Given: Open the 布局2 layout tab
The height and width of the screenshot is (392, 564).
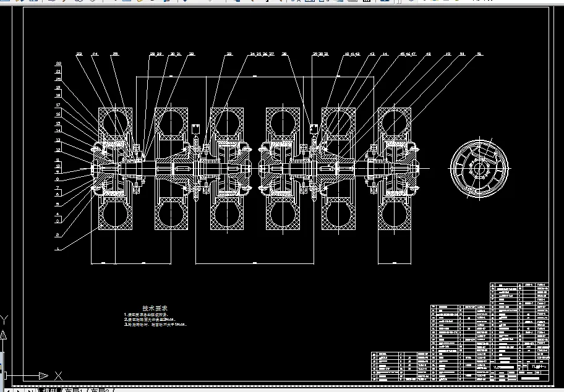Looking at the screenshot, I should [100, 390].
